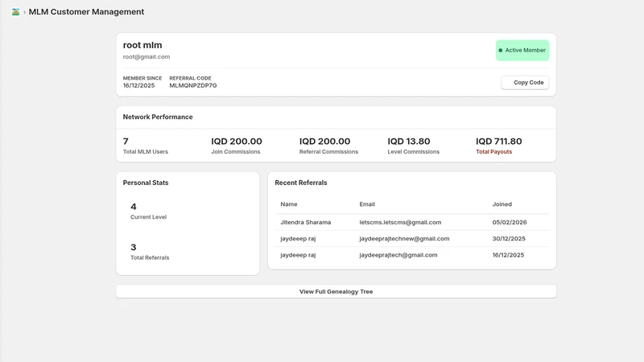644x362 pixels.
Task: Click the app icon in the breadcrumb
Action: point(15,12)
